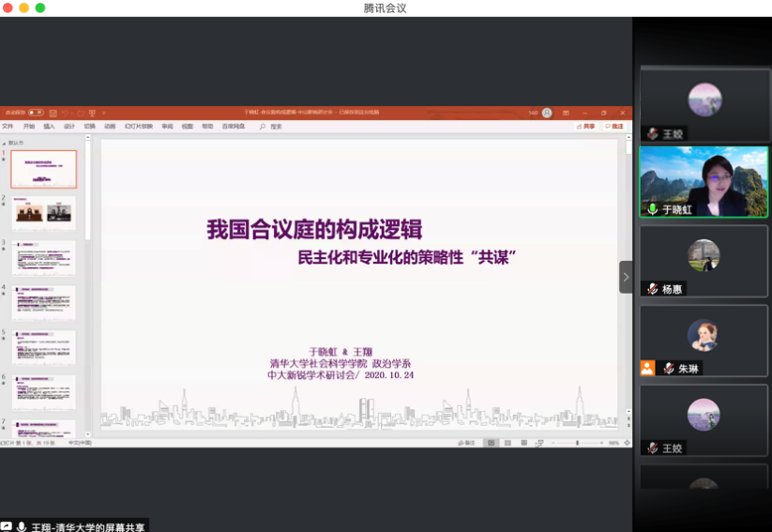Select the first 王姣 participant tile

click(x=704, y=105)
